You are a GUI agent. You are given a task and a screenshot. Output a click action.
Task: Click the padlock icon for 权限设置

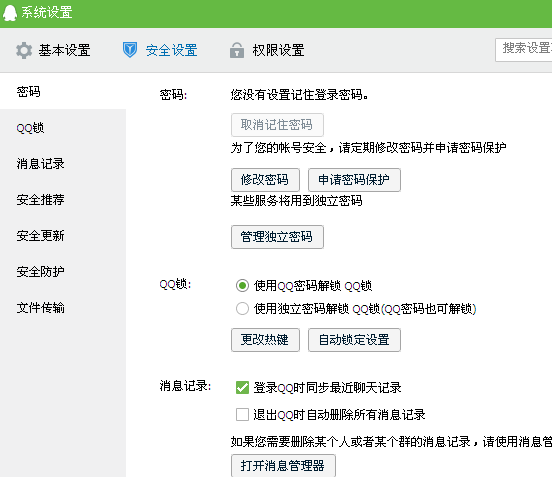(x=237, y=50)
